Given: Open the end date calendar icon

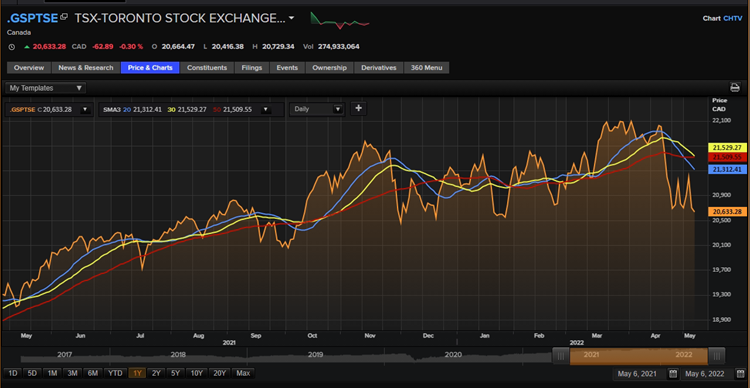Looking at the screenshot, I should [x=741, y=374].
